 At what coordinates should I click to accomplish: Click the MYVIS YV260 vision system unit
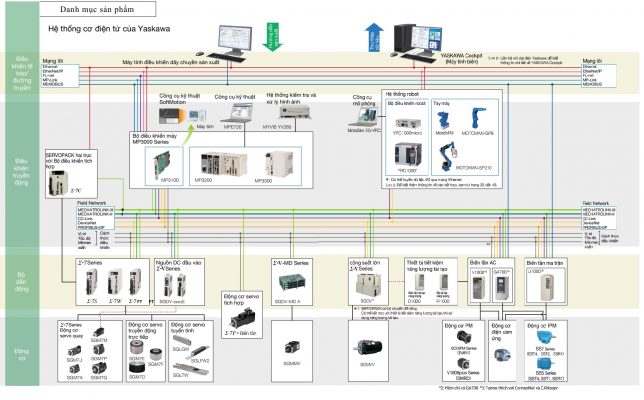click(294, 112)
